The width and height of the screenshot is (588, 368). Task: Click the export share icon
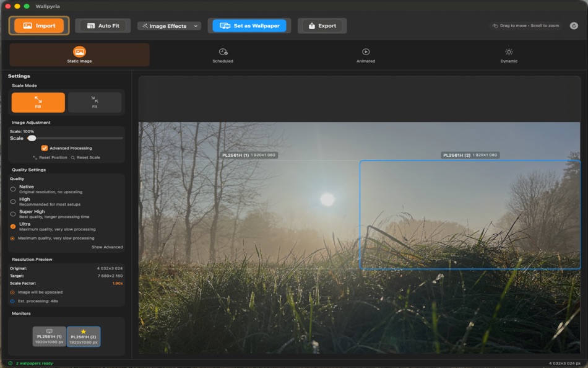tap(311, 25)
